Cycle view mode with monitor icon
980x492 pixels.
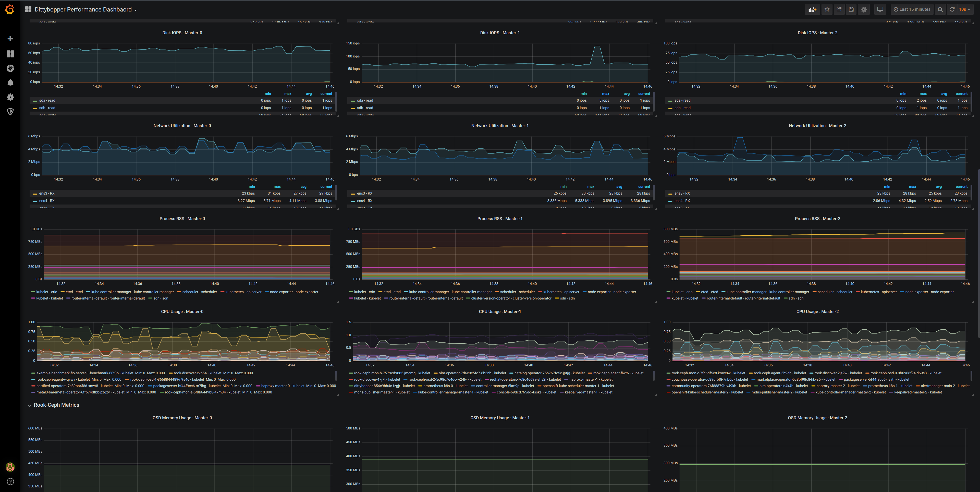click(x=880, y=9)
